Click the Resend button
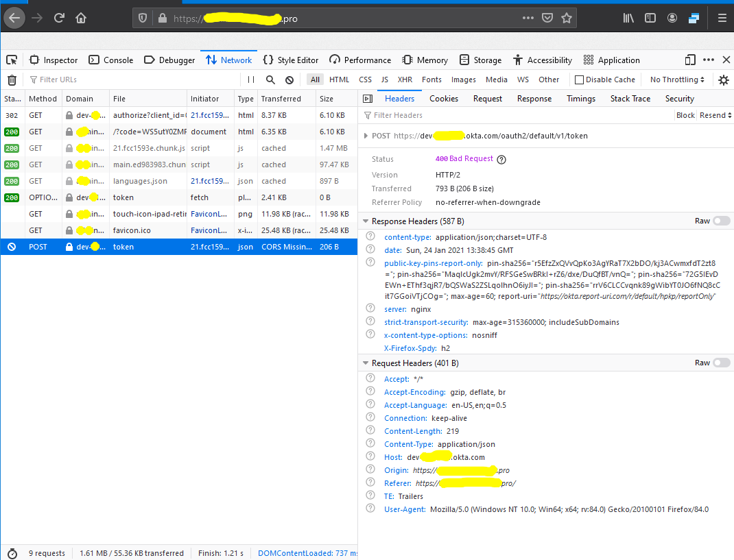 coord(713,114)
